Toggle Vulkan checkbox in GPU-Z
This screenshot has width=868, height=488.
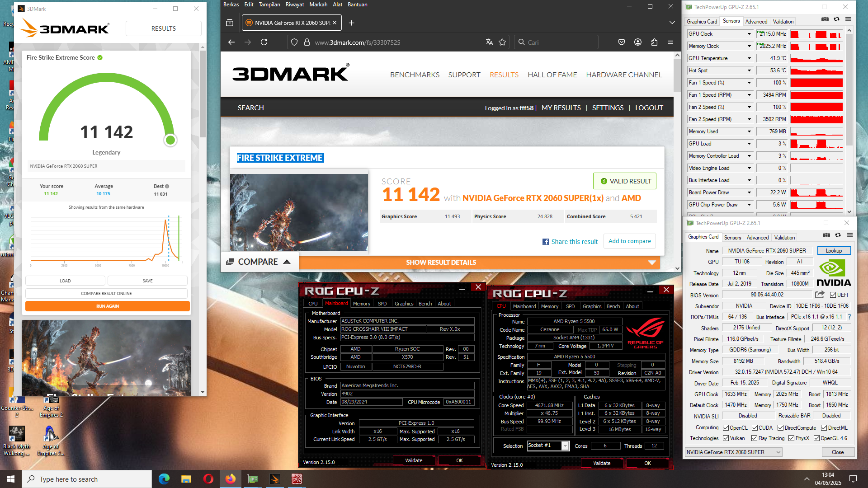point(726,438)
